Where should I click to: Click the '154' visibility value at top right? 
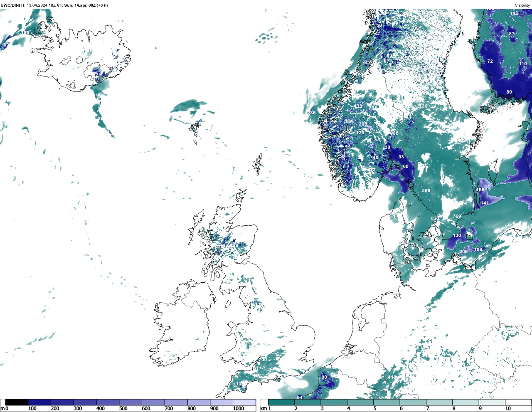[514, 14]
